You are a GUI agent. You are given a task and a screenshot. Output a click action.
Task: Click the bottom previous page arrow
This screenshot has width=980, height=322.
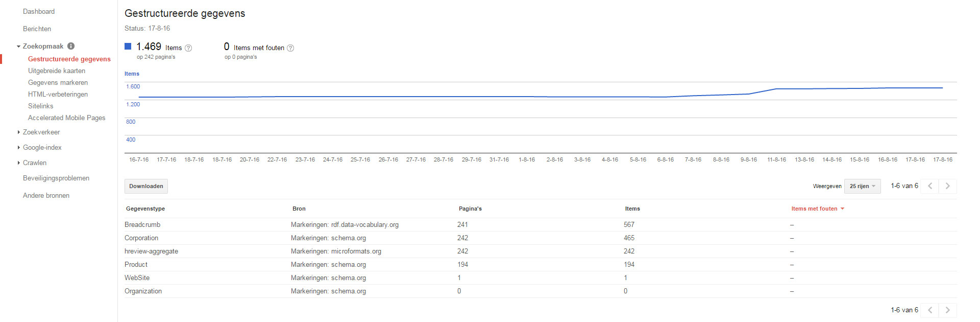(x=930, y=310)
